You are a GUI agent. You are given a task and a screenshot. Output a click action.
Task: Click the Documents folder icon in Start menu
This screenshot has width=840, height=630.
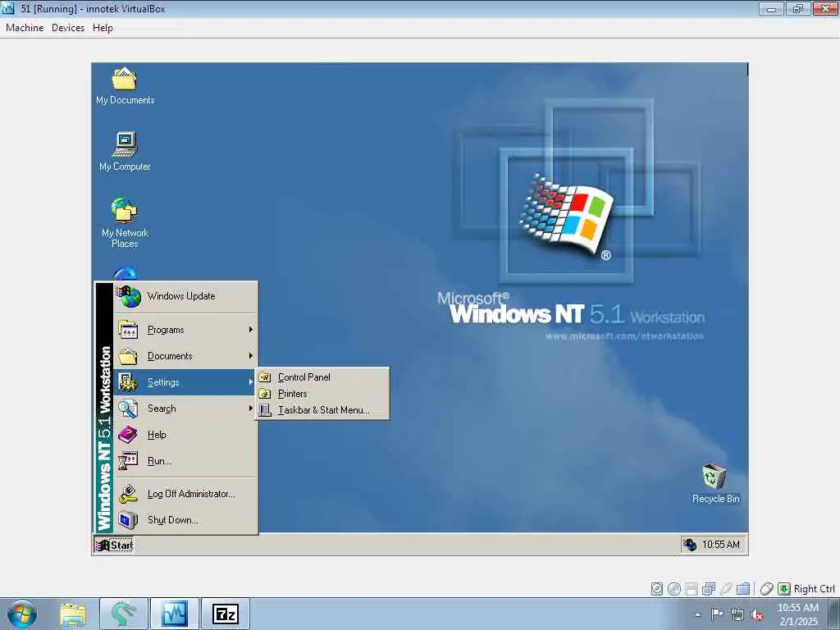coord(128,356)
